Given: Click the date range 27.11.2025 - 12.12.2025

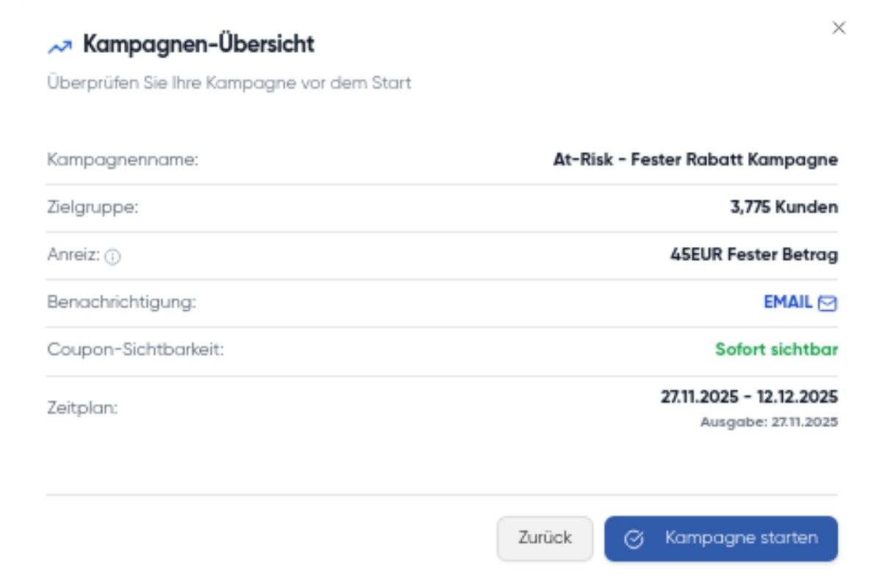Looking at the screenshot, I should [749, 397].
